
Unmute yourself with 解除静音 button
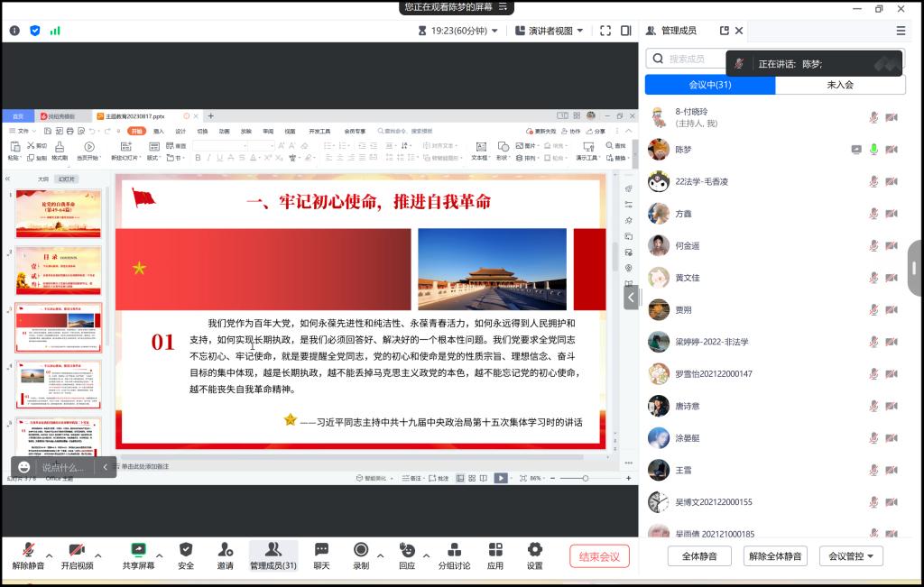pos(28,550)
